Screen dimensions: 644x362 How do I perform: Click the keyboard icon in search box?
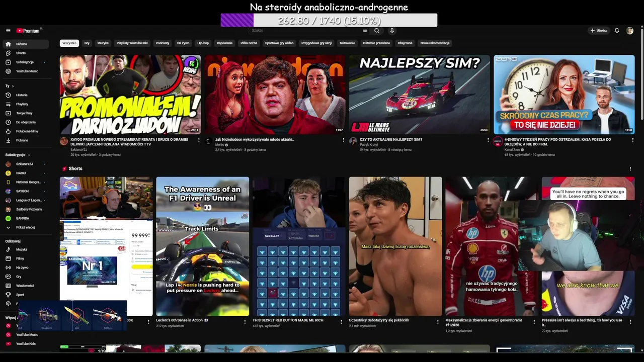coord(365,31)
